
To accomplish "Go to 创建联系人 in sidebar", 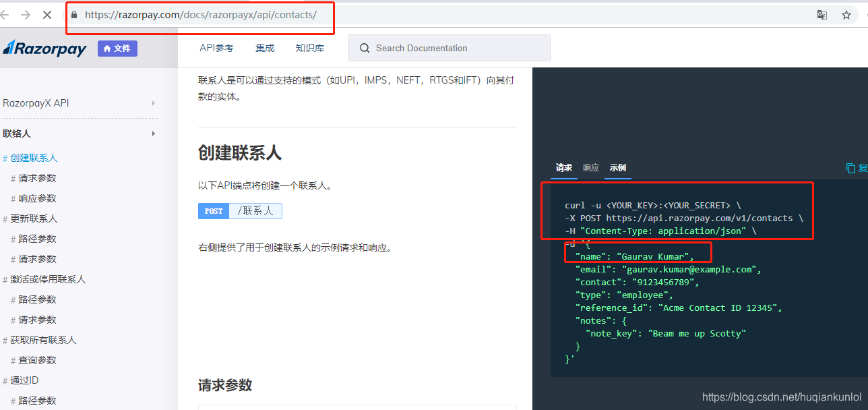I will (x=34, y=158).
